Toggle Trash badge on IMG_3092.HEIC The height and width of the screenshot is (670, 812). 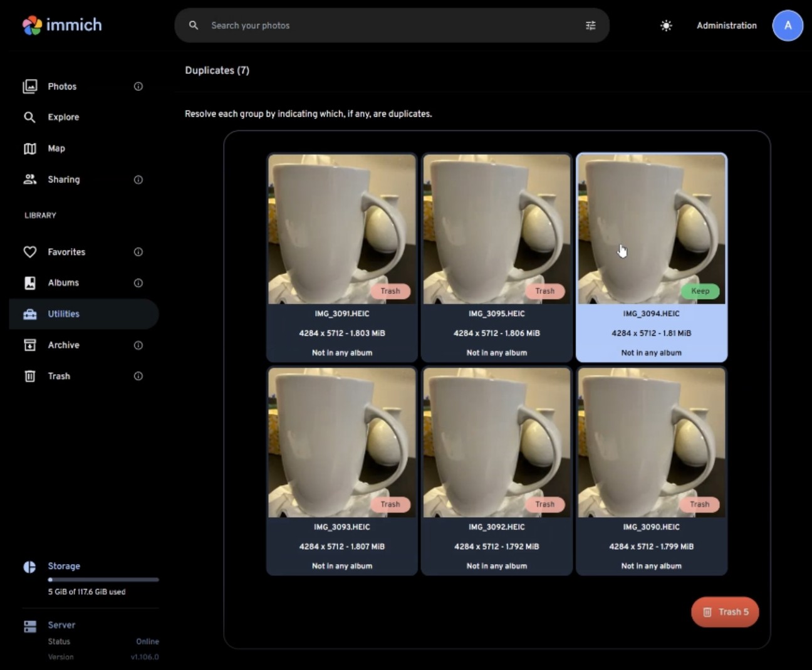(x=544, y=504)
